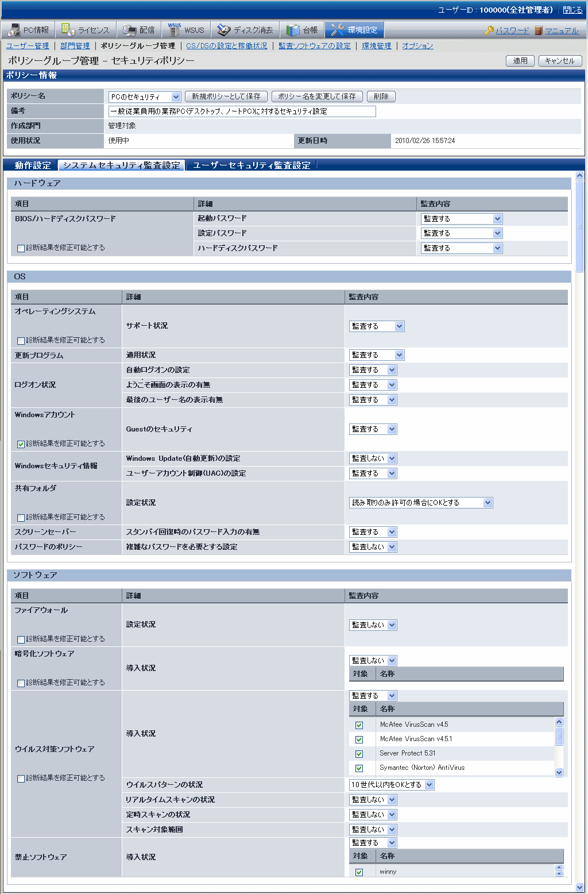Switch to ユーザーセキュリティ監査設定 tab
Screen dimensions: 588x894
pyautogui.click(x=252, y=165)
